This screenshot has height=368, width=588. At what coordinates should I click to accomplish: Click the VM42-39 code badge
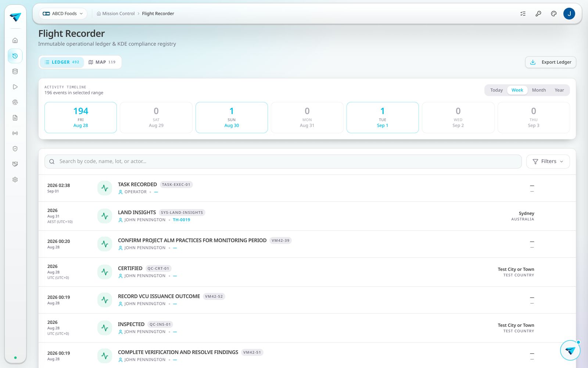click(x=280, y=240)
